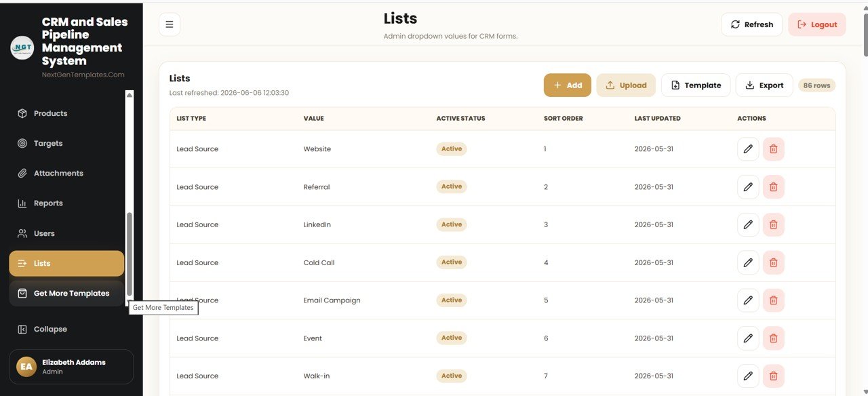Screen dimensions: 868x396
Task: Click the LAST UPDATED column header
Action: pyautogui.click(x=657, y=119)
